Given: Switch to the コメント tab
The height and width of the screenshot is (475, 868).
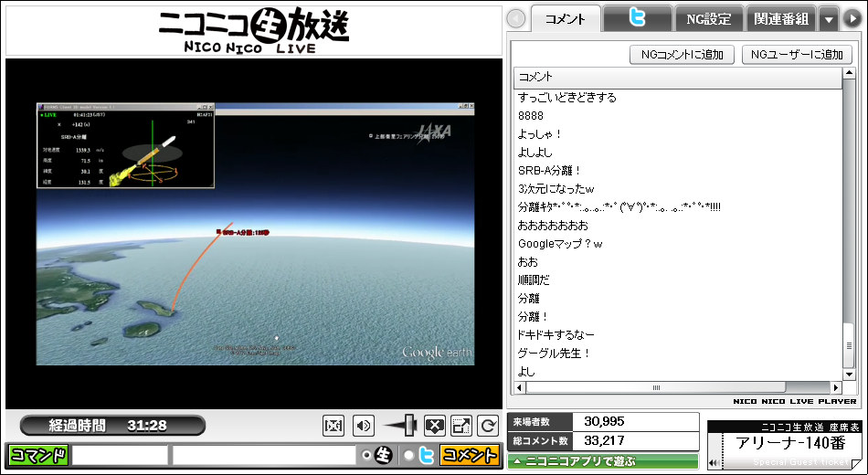Looking at the screenshot, I should 566,19.
